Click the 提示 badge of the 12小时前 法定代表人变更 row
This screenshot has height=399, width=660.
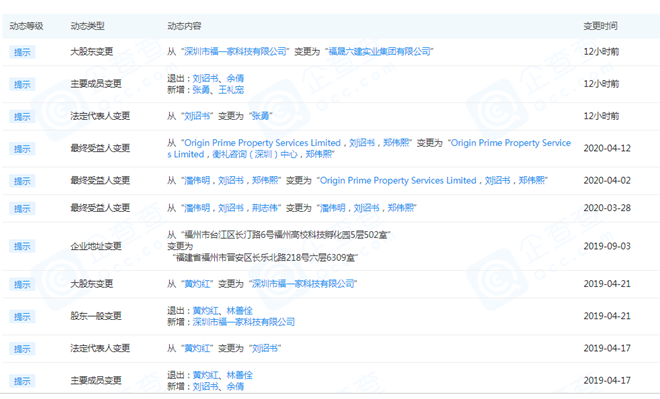(22, 117)
